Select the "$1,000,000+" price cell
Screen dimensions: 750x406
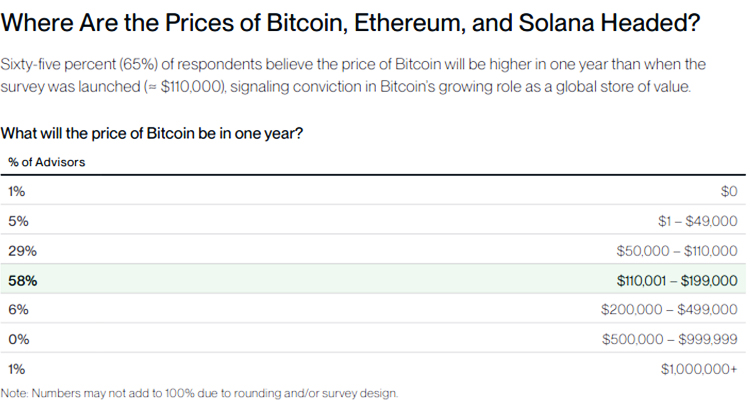tap(699, 369)
